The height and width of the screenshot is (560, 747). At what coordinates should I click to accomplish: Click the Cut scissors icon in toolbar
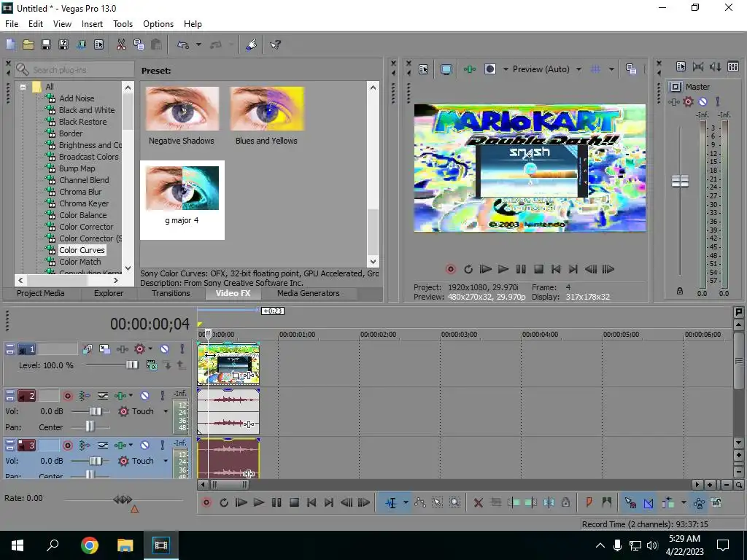pyautogui.click(x=121, y=44)
